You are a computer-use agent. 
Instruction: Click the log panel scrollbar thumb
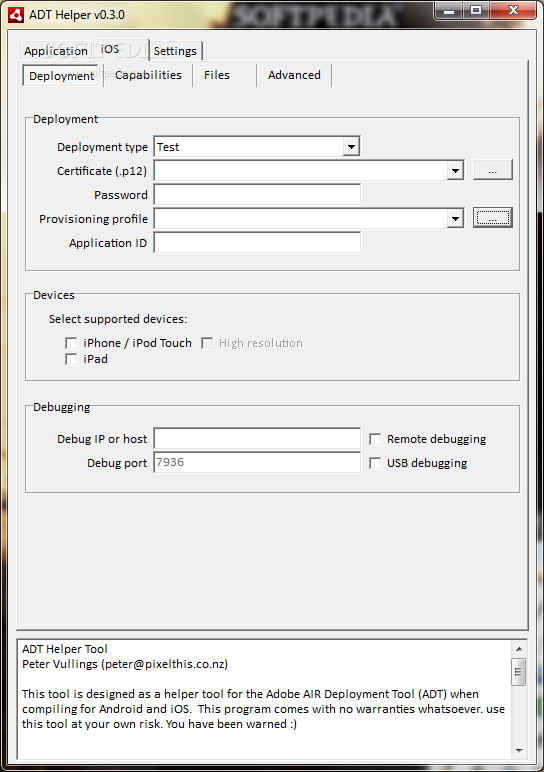coord(519,672)
